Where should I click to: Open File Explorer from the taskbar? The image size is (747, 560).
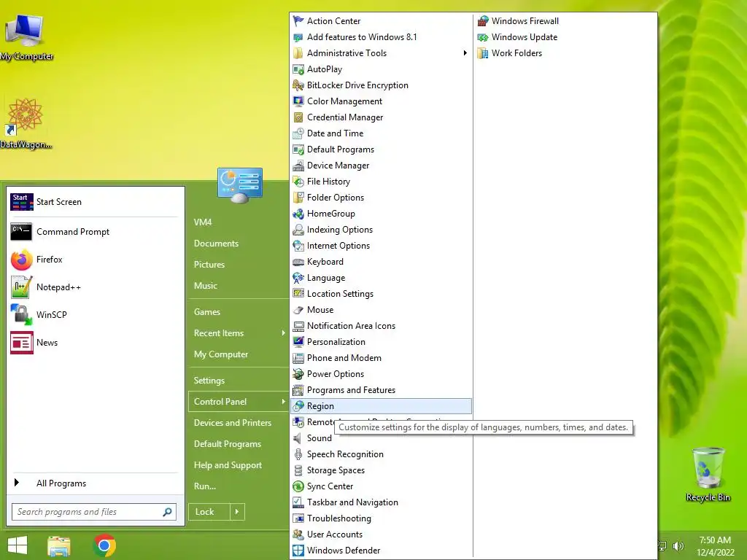point(59,545)
